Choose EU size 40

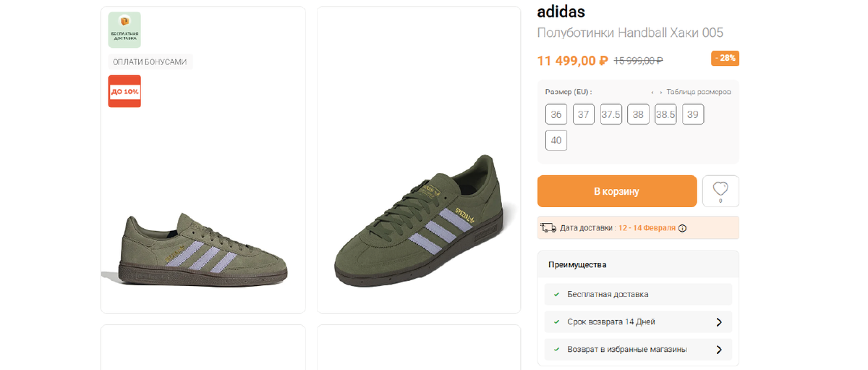pyautogui.click(x=556, y=140)
